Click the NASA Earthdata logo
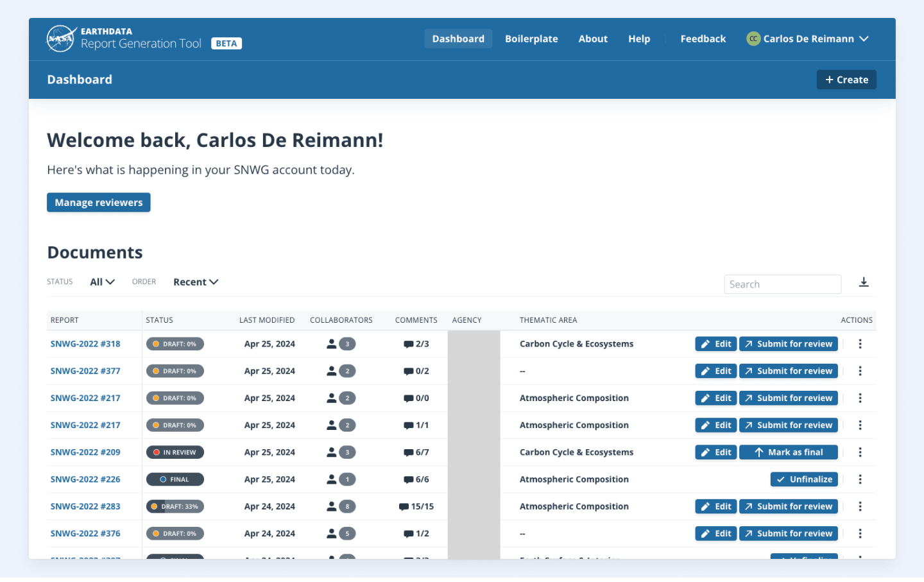 [x=61, y=39]
